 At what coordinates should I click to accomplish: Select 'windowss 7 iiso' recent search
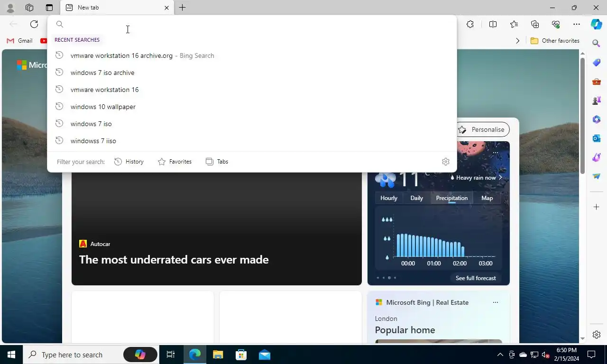tap(252, 141)
